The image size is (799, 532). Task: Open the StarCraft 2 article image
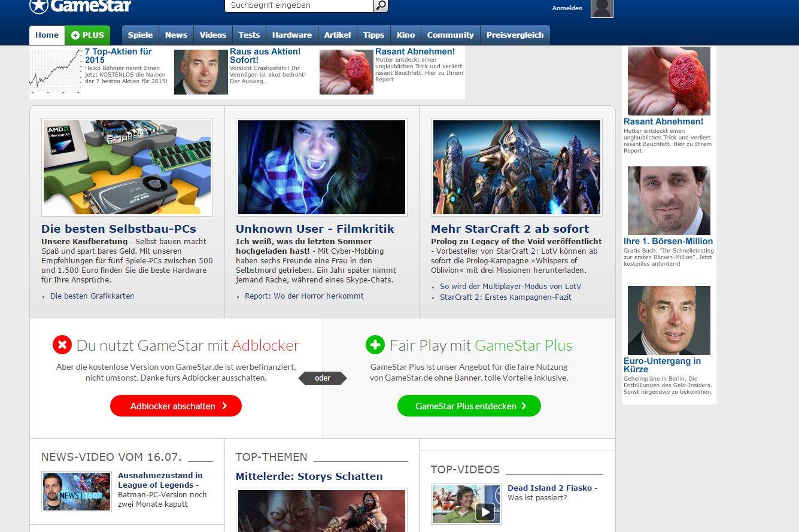point(517,168)
